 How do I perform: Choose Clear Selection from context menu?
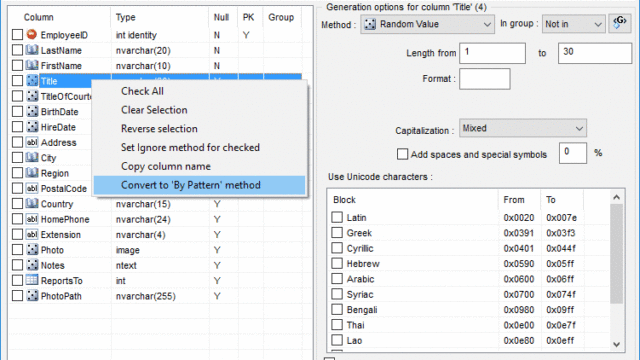pos(199,110)
